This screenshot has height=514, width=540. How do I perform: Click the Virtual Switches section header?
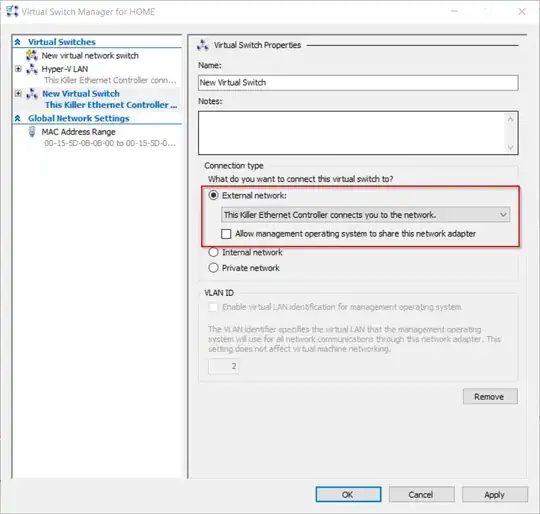coord(62,42)
